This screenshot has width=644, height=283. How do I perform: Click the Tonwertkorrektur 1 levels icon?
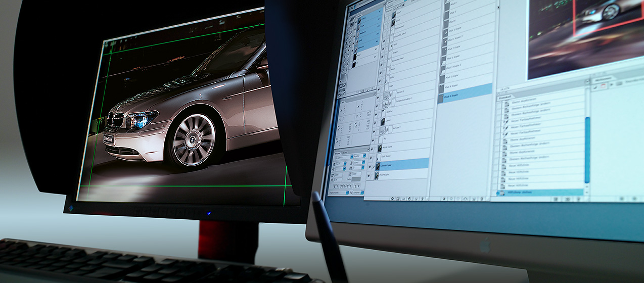386,104
